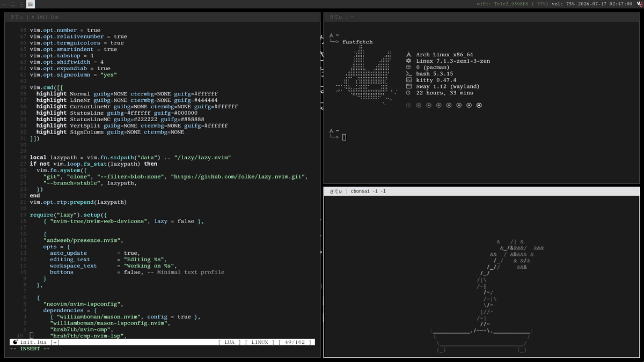Click the require("lazy").setup({ line
Screen dimensions: 644x362
point(68,215)
